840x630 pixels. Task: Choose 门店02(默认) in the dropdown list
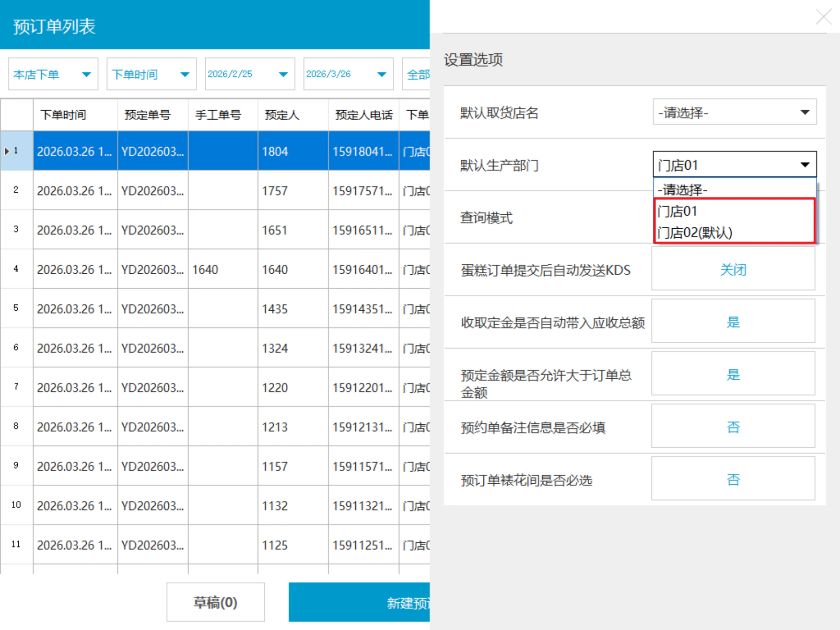pyautogui.click(x=734, y=232)
